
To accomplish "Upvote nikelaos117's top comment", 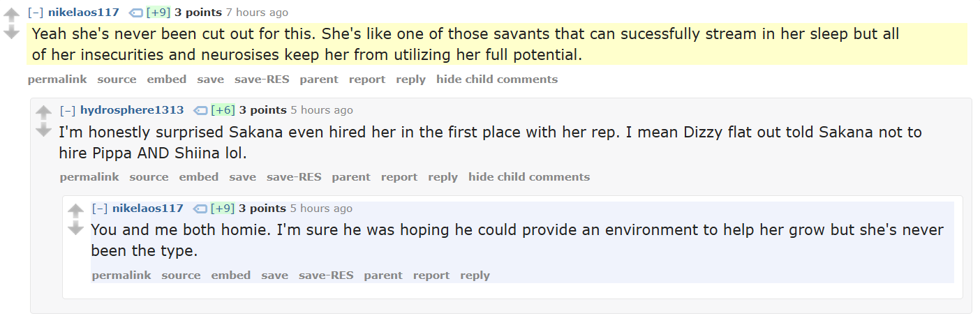I will (12, 15).
